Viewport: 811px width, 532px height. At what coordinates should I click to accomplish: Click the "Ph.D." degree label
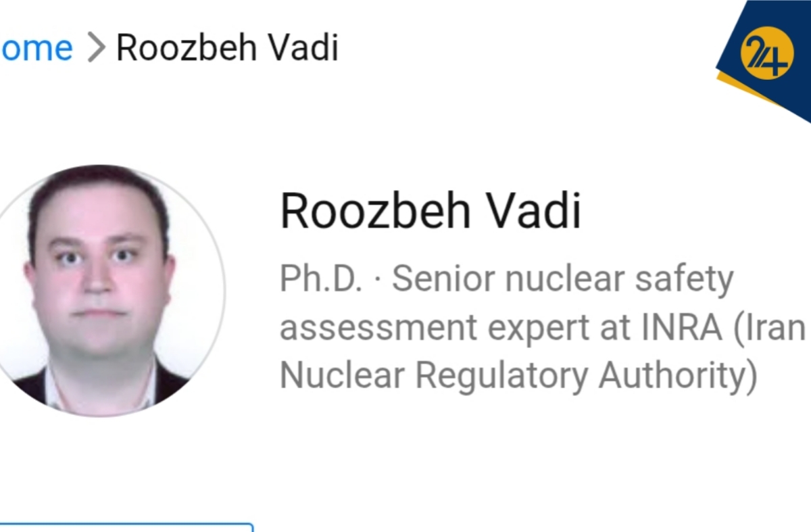click(321, 279)
